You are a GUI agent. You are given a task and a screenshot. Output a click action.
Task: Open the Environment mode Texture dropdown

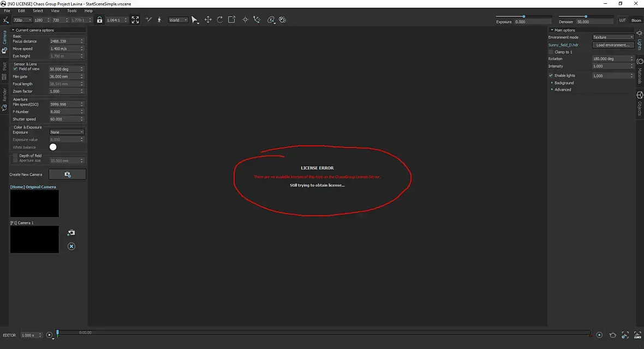[613, 37]
